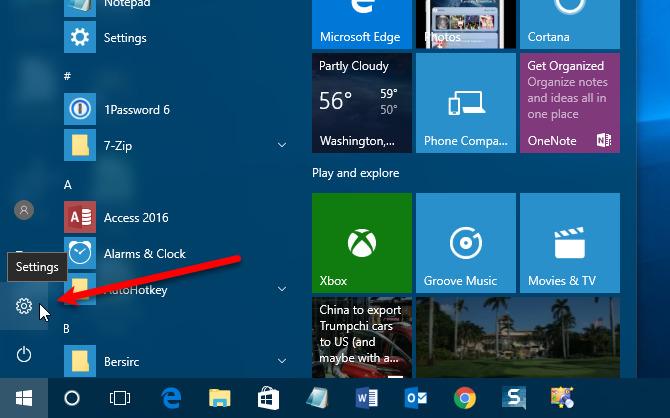Expand the Bersirc folder chevron

tap(282, 360)
